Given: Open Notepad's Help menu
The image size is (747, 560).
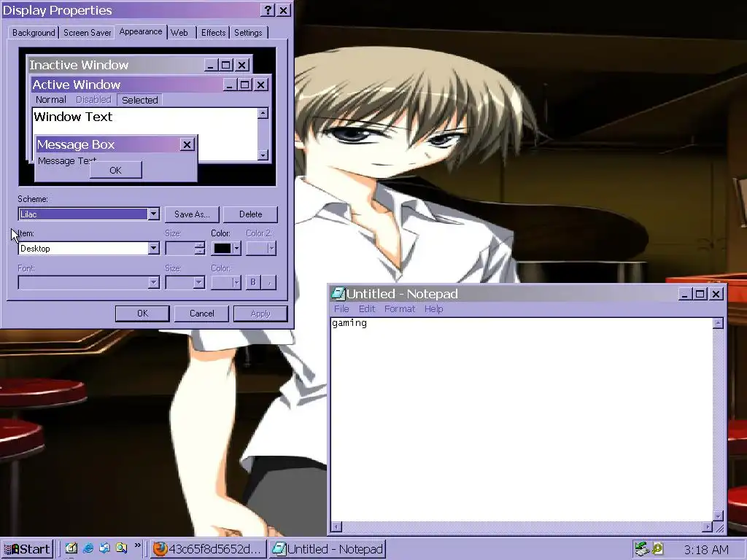Looking at the screenshot, I should coord(433,309).
